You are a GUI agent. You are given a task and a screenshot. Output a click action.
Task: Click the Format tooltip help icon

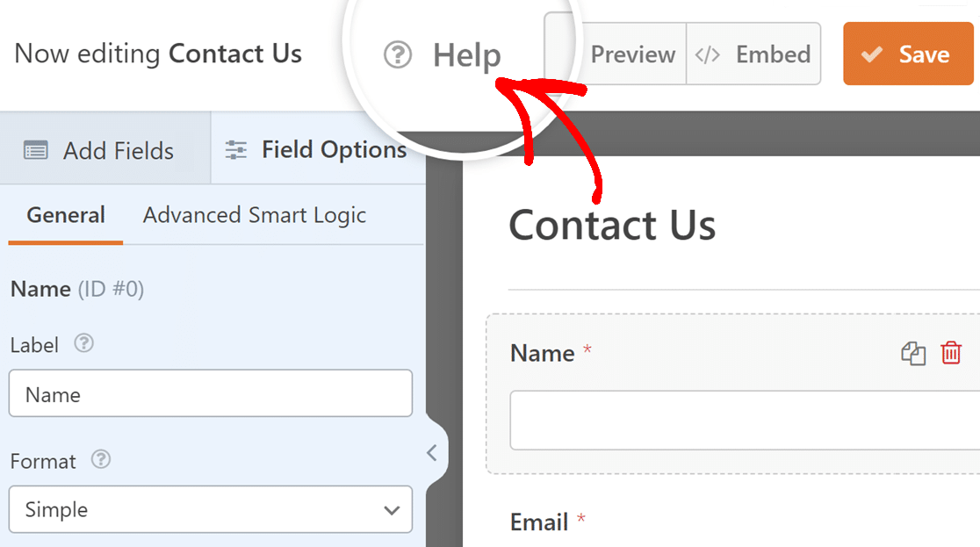101,459
